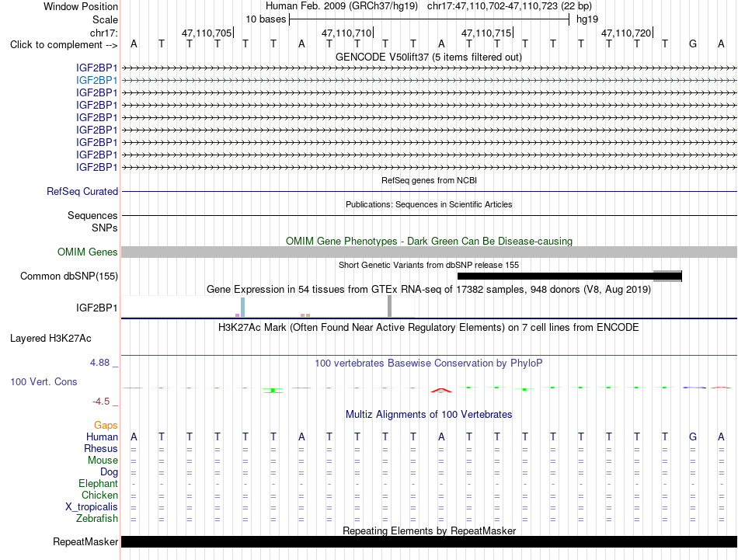
Task: Open the H3K27Ac Mark track title
Action: click(x=428, y=328)
